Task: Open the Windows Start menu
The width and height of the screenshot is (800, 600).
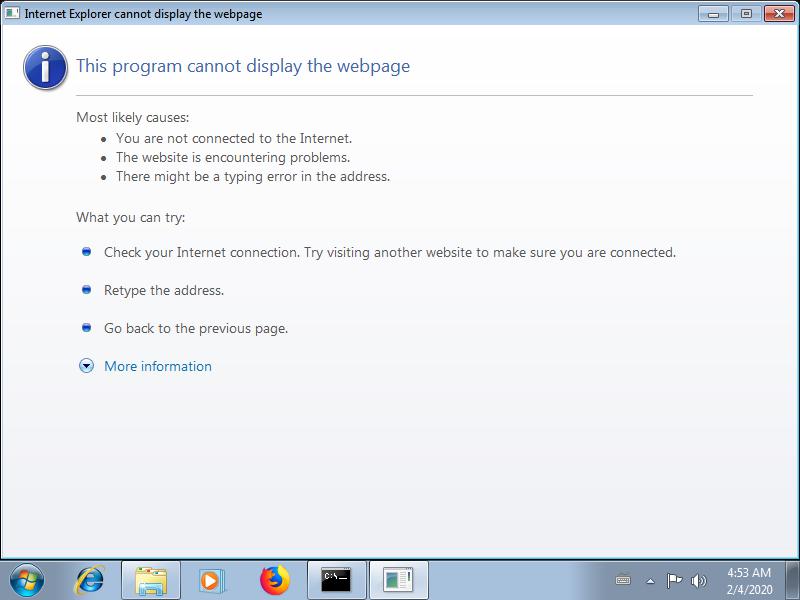Action: coord(25,579)
